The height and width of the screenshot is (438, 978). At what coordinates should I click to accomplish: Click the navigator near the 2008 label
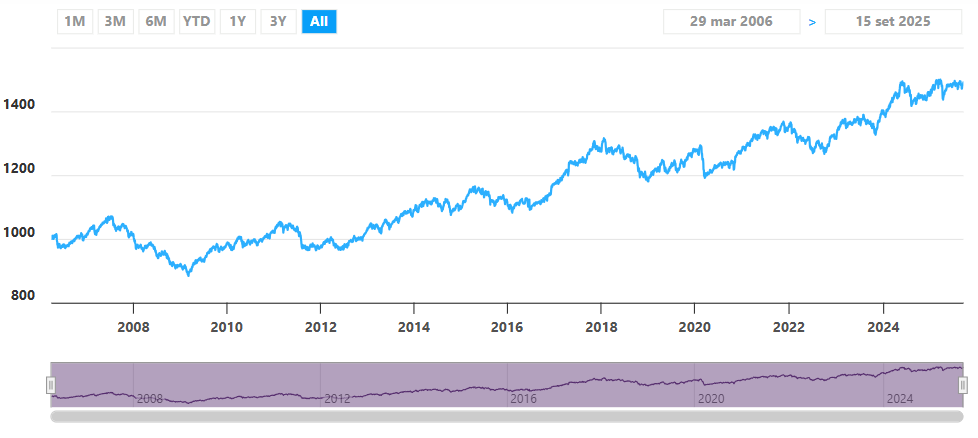(150, 398)
